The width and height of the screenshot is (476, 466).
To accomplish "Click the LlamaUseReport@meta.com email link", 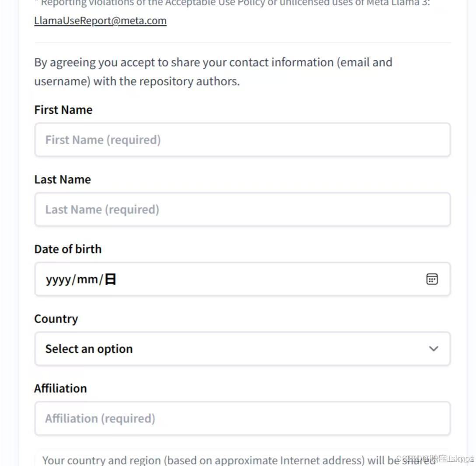I will click(100, 21).
